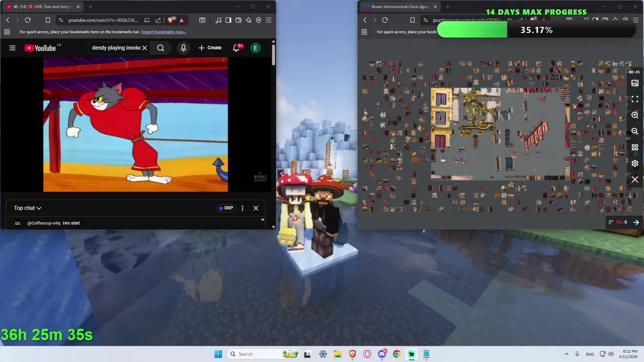
Task: Open Leo AI sparkle icon in YouTube window
Action: click(x=249, y=20)
